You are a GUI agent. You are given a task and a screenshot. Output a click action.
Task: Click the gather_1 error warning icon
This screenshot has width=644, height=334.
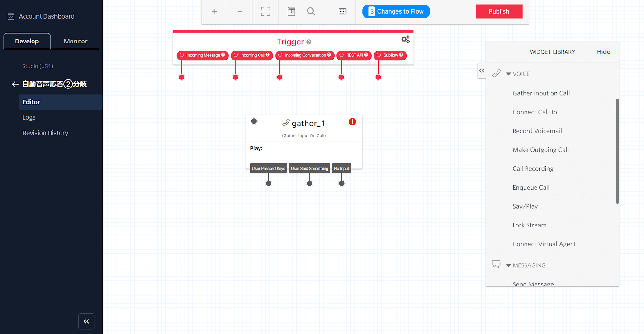point(353,122)
